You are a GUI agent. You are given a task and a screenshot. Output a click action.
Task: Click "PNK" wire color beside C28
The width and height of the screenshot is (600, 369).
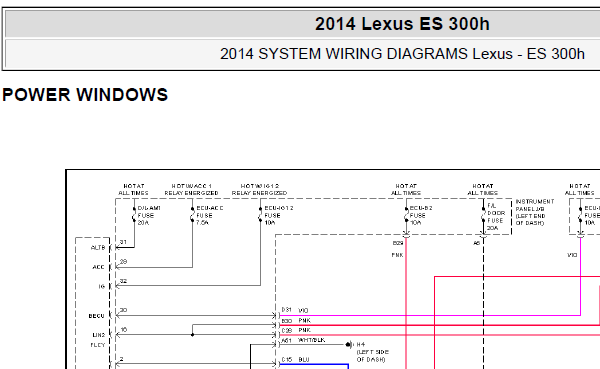(x=305, y=330)
